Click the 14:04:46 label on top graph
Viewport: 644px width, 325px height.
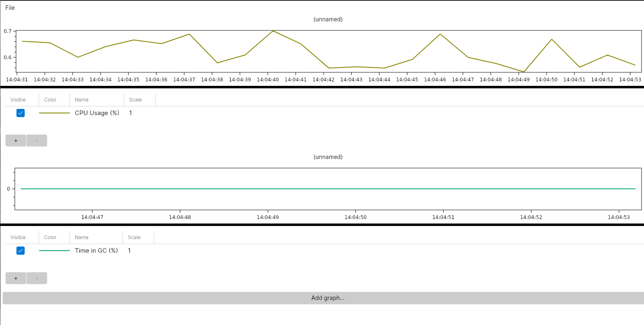point(435,80)
